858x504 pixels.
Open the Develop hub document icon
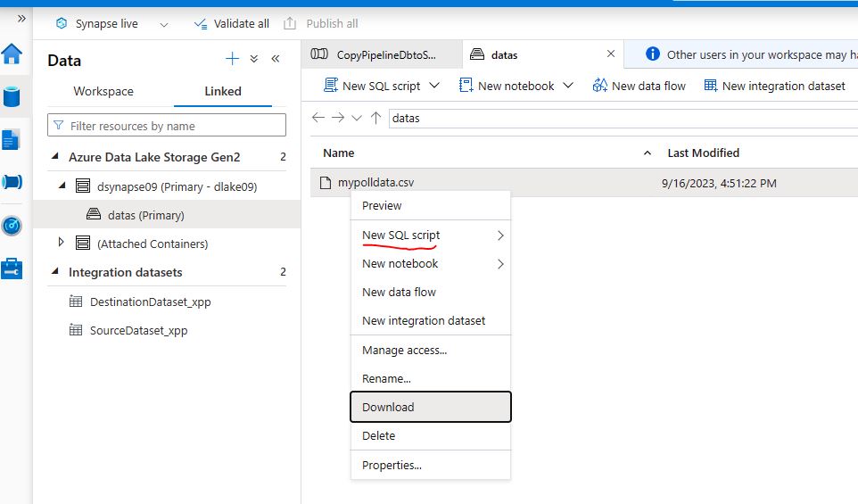coord(12,139)
